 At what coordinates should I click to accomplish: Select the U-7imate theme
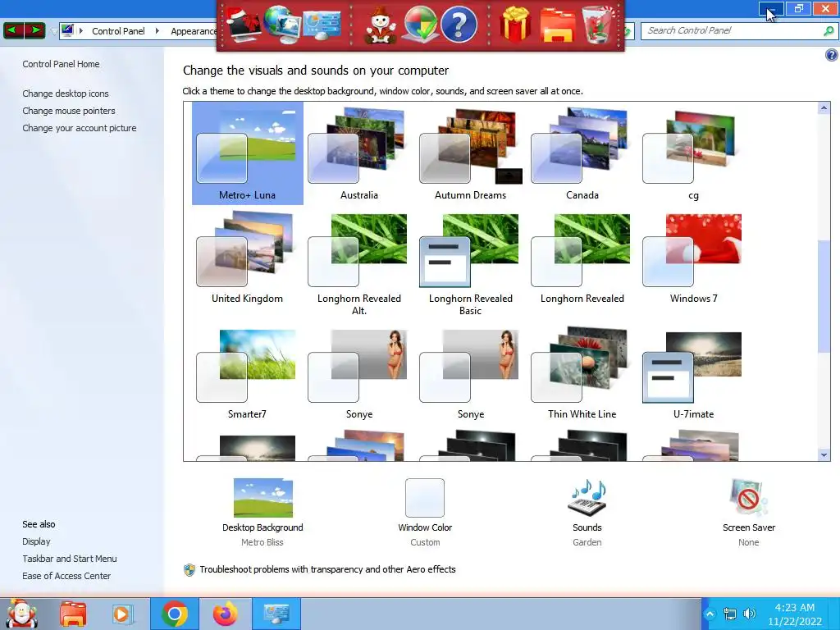(693, 374)
